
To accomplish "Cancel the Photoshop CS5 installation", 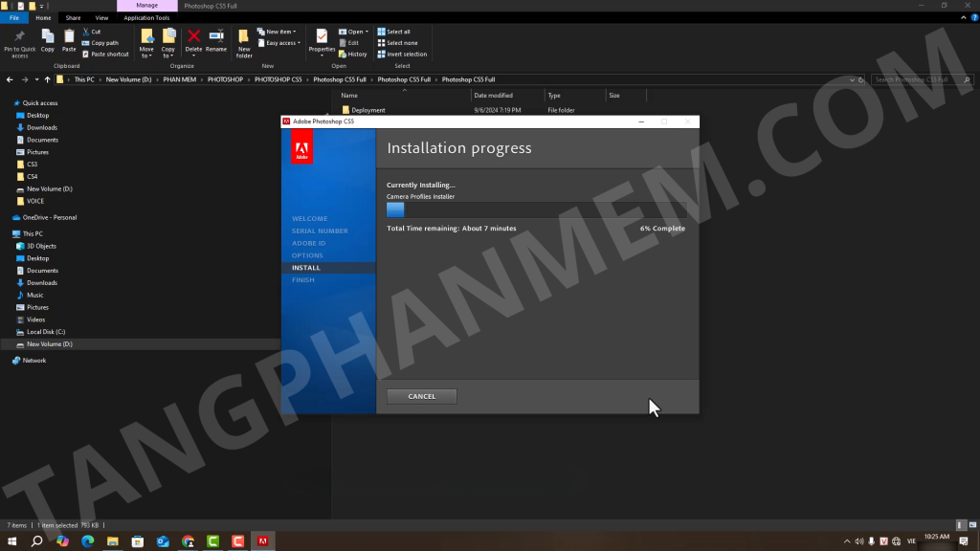I will tap(421, 396).
